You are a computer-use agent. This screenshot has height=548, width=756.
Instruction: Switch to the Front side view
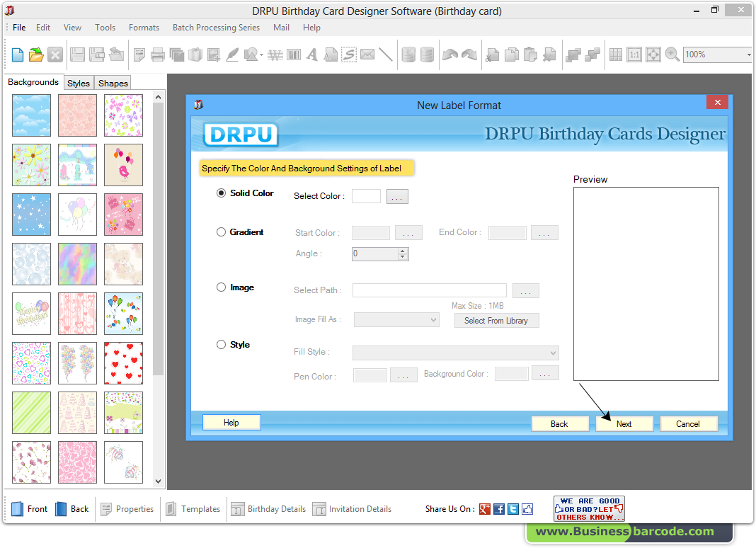pyautogui.click(x=30, y=509)
